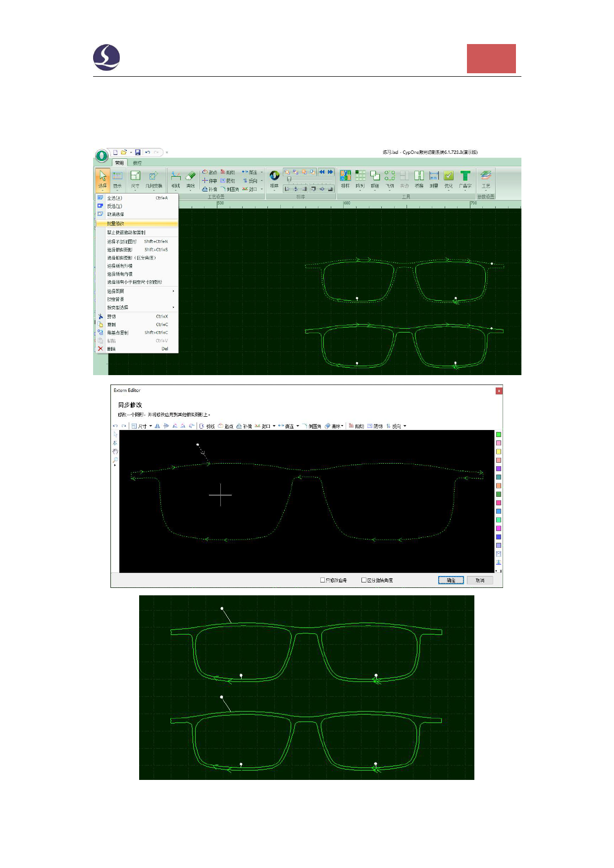The width and height of the screenshot is (614, 868).
Task: Choose the hand pan tool in Extern Editor
Action: click(115, 451)
